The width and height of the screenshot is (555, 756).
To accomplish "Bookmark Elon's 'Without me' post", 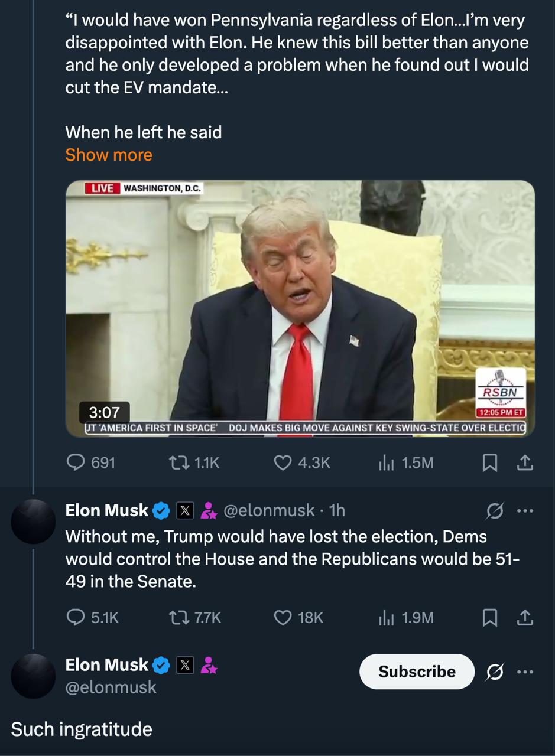I will pyautogui.click(x=489, y=618).
